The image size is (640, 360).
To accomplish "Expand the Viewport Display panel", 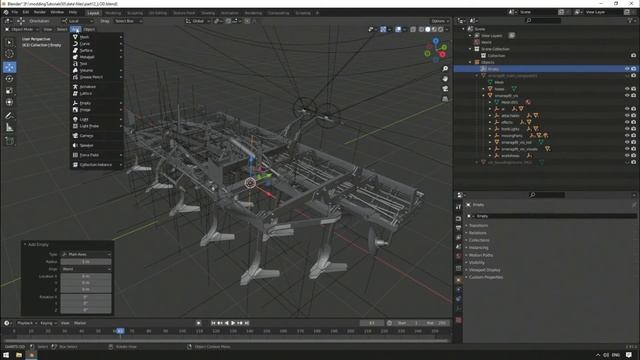I will pyautogui.click(x=484, y=270).
